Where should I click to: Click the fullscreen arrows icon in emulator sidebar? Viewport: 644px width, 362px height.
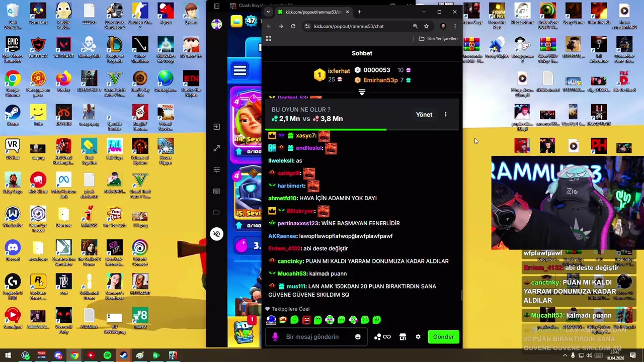pos(216,148)
